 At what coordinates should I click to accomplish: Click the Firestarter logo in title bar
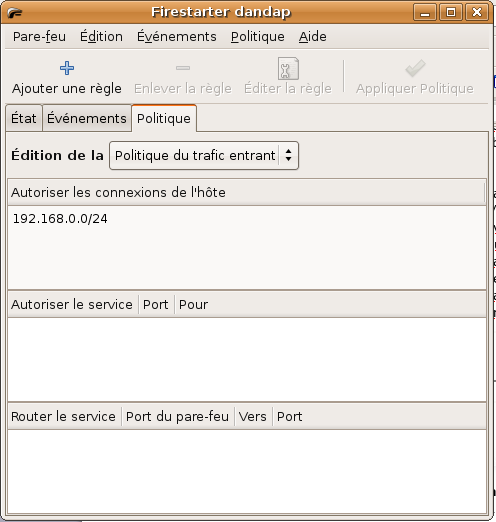(x=15, y=13)
